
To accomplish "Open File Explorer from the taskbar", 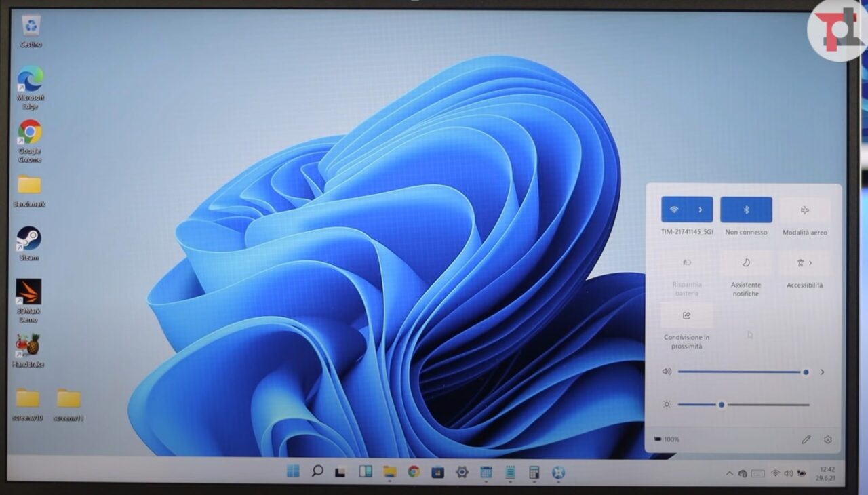I will point(389,472).
